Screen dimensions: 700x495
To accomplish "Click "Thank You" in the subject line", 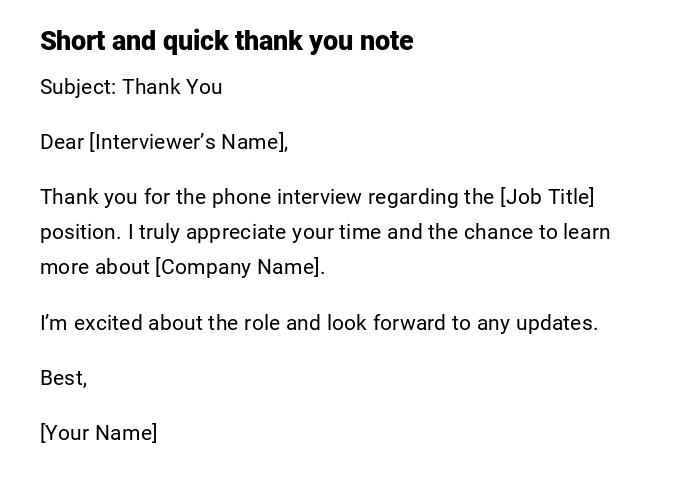I will click(x=172, y=88).
